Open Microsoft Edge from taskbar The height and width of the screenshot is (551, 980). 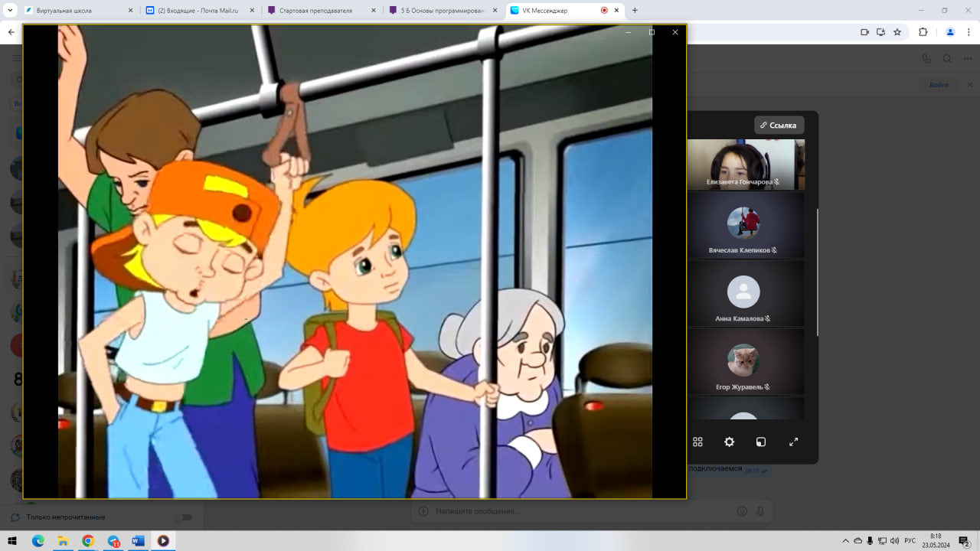(38, 540)
